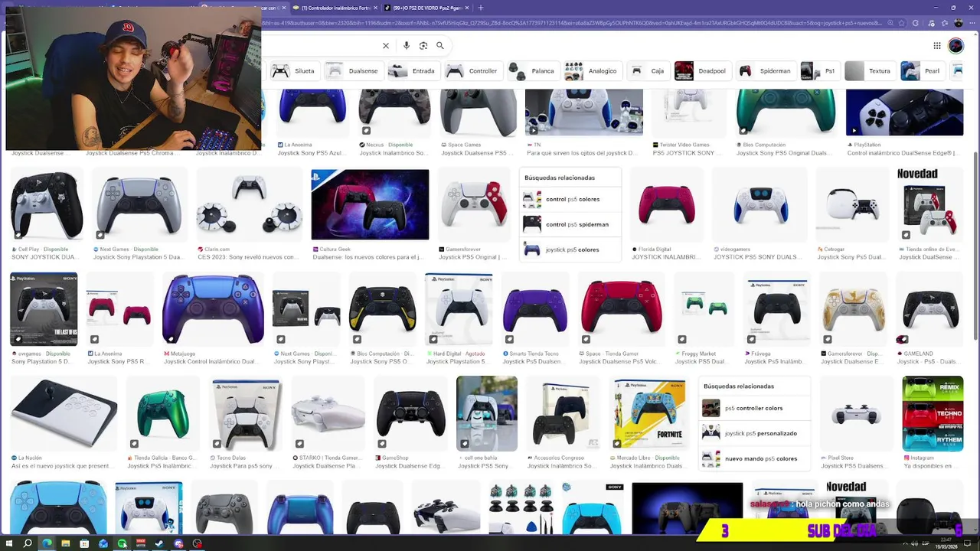Open related search ps5 controller colors
980x551 pixels.
[x=754, y=409]
